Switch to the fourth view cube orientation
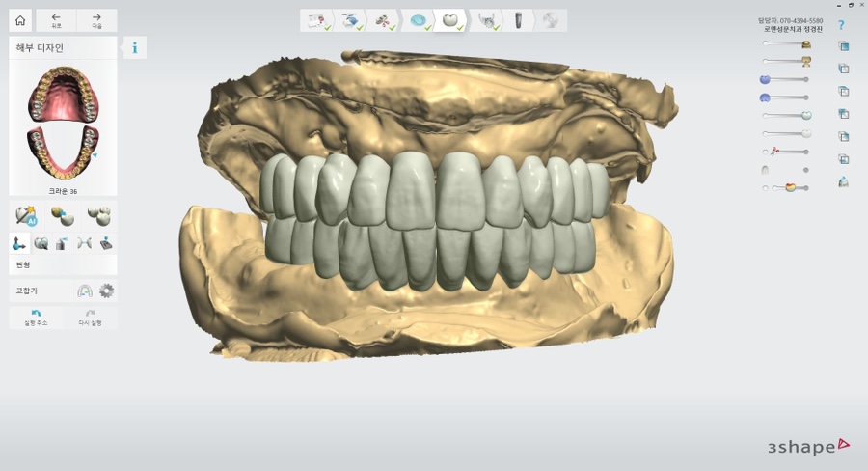 (x=843, y=114)
